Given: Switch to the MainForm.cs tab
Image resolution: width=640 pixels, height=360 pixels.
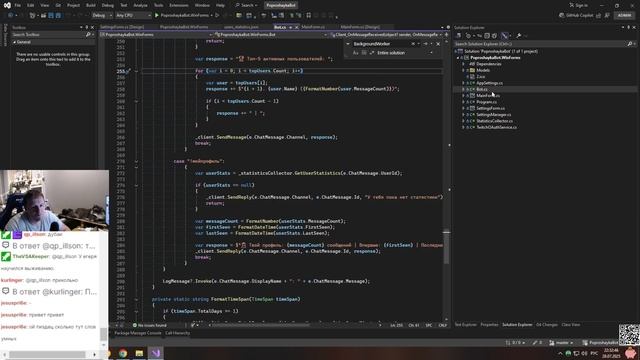Looking at the screenshot, I should (x=313, y=27).
